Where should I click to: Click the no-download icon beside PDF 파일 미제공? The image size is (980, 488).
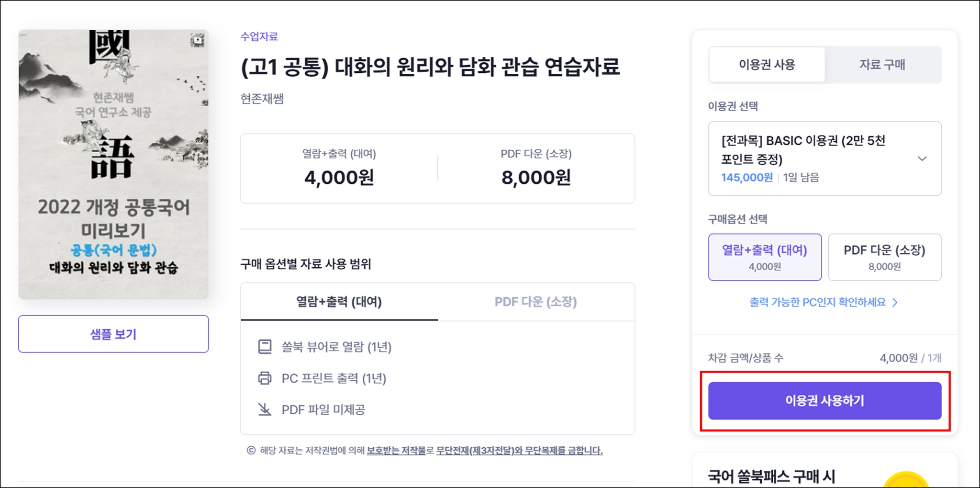265,409
